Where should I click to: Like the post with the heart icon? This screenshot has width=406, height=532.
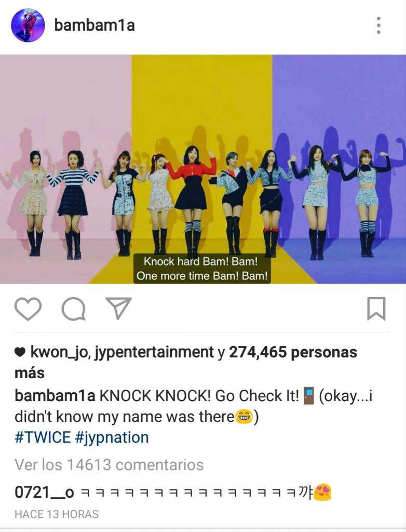pos(28,309)
